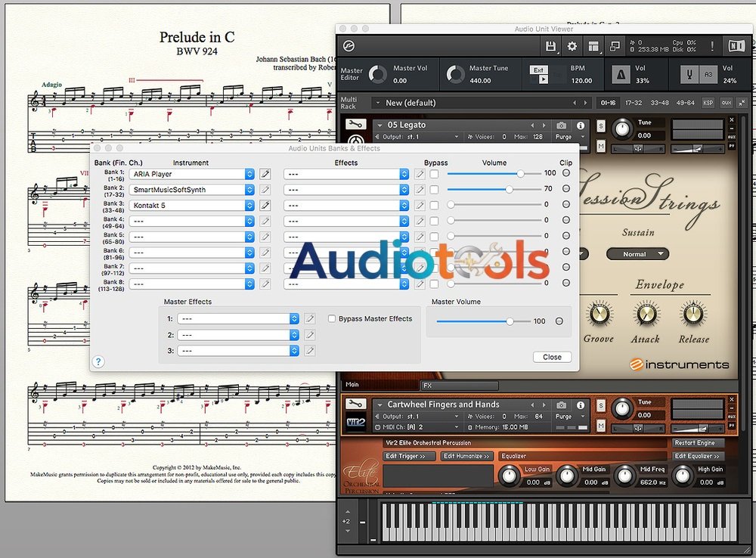This screenshot has height=558, width=756.
Task: Click the Restart Engine button
Action: 699,443
